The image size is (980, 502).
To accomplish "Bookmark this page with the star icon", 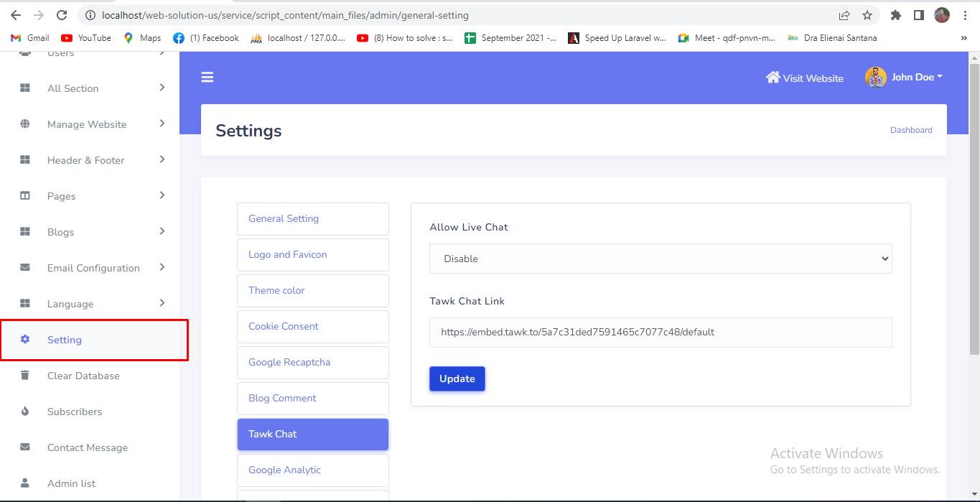I will click(867, 15).
